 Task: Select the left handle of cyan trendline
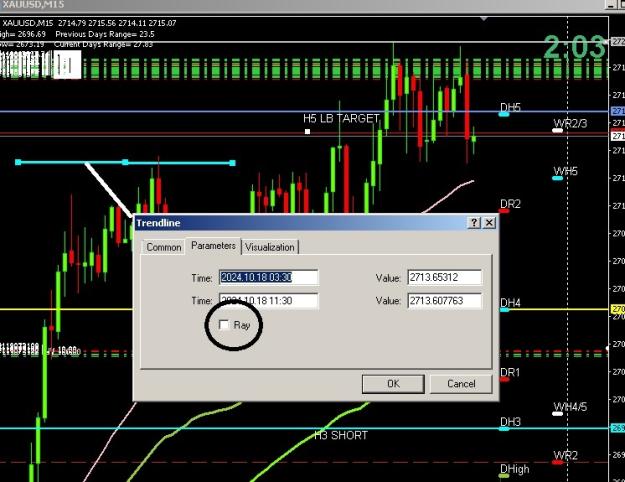(18, 162)
